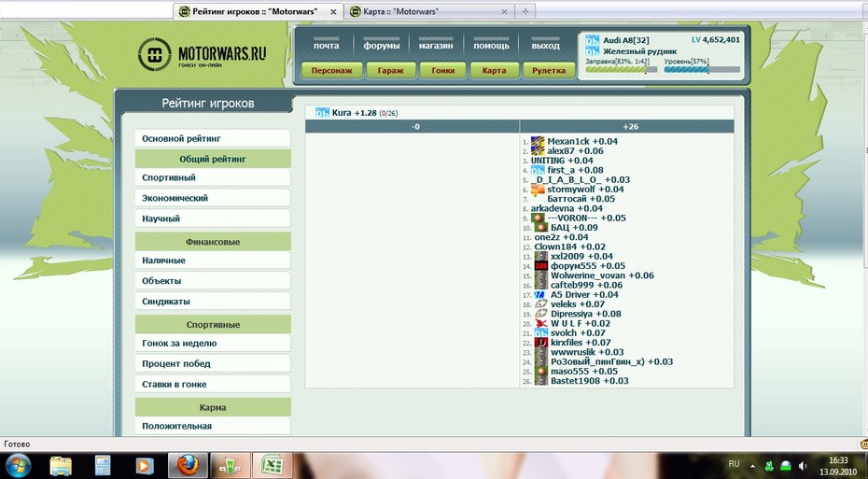
Task: Click the Рулетка button
Action: [549, 70]
